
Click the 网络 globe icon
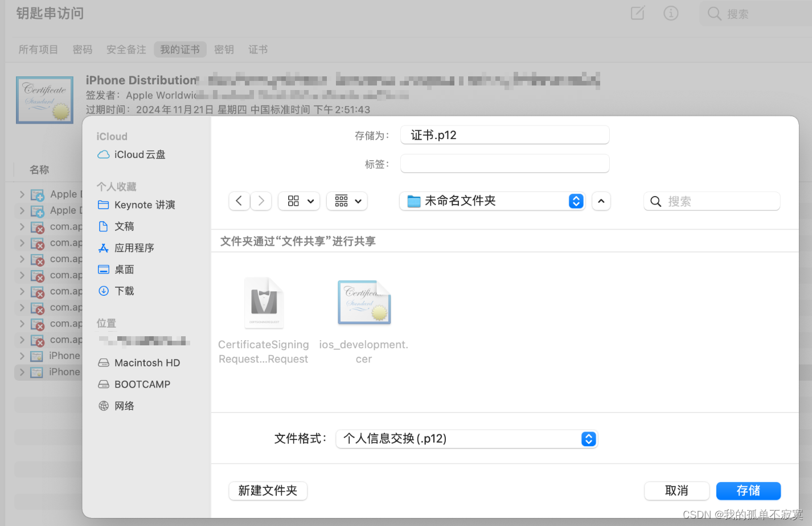coord(104,406)
